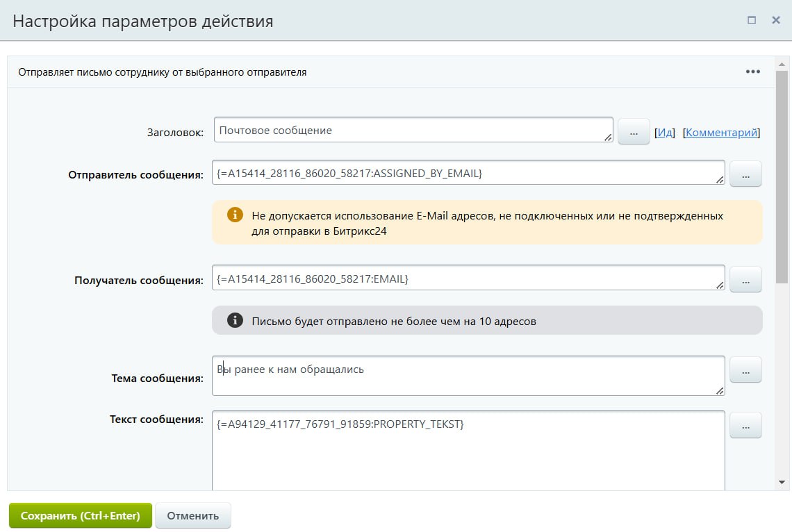The image size is (792, 532).
Task: Click the scrollbar down arrow
Action: pos(782,482)
